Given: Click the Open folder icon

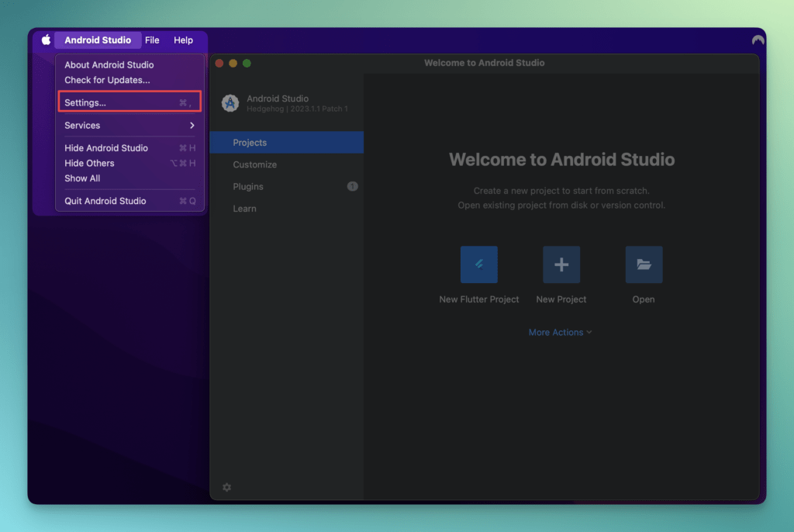Looking at the screenshot, I should (644, 264).
